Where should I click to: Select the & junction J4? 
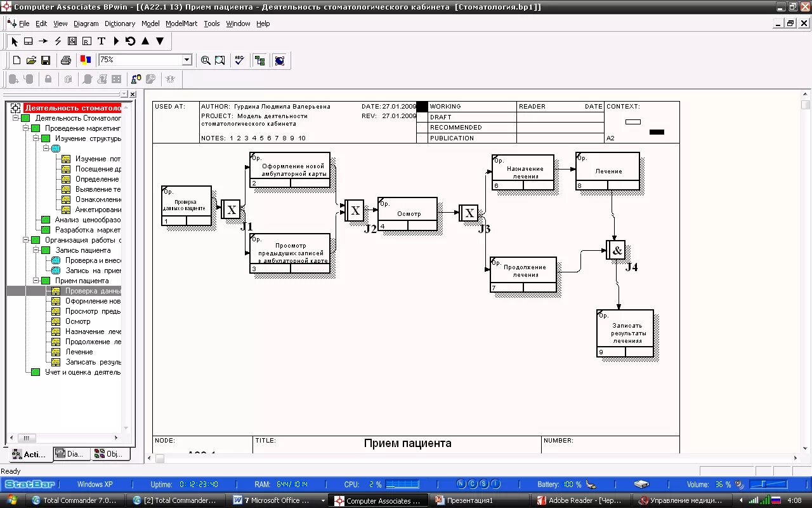[616, 250]
